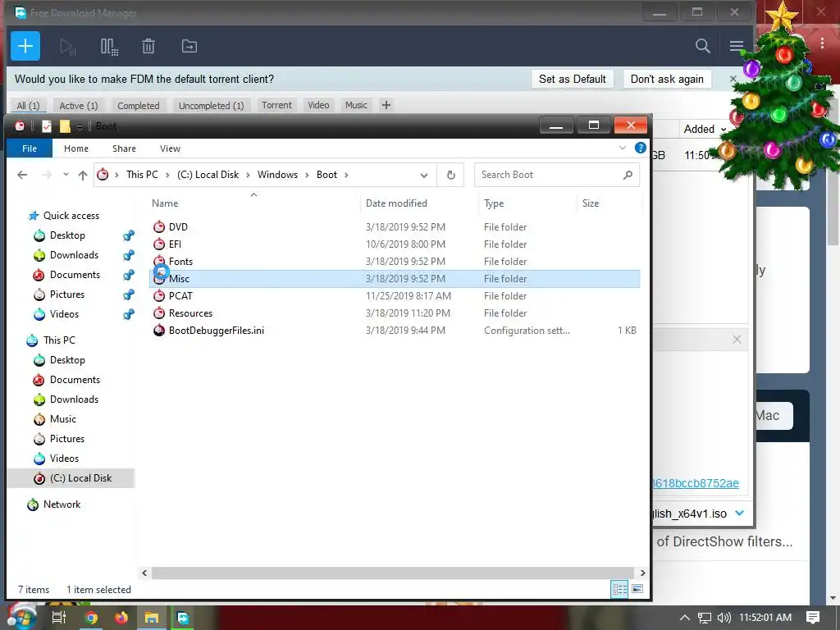Click the move to folder icon in FDM
Image resolution: width=840 pixels, height=630 pixels.
[x=189, y=47]
